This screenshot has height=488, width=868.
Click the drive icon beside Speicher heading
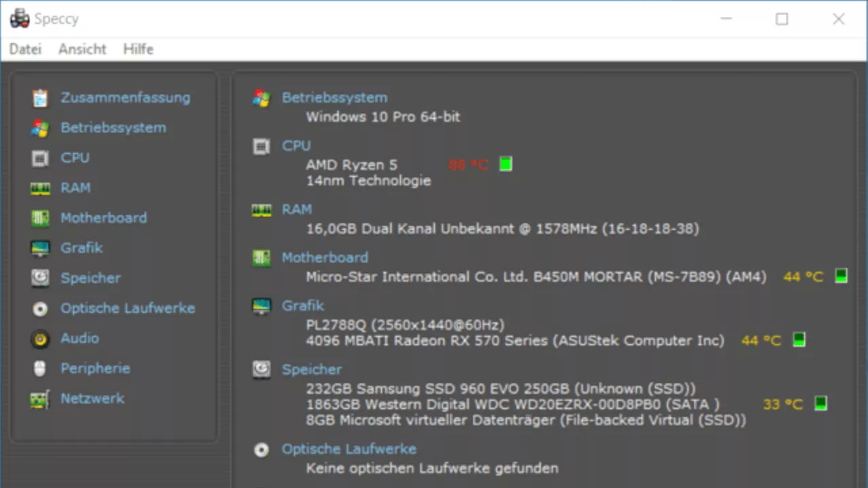pos(261,369)
